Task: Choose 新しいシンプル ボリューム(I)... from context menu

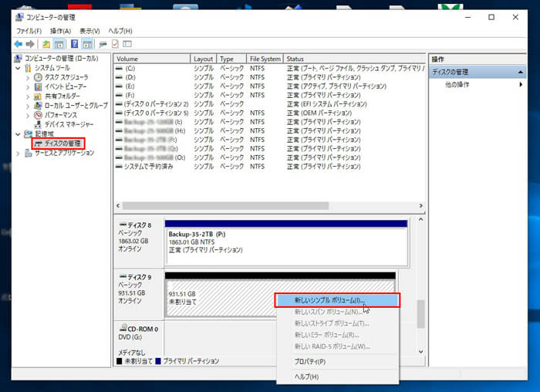Action: (x=338, y=300)
